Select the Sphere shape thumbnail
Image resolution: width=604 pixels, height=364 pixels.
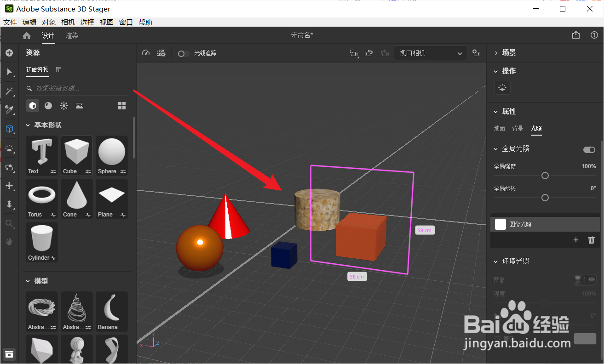pos(112,156)
